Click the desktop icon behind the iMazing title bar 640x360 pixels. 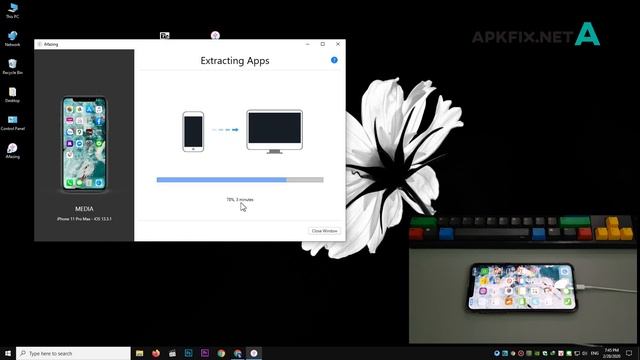[164, 36]
